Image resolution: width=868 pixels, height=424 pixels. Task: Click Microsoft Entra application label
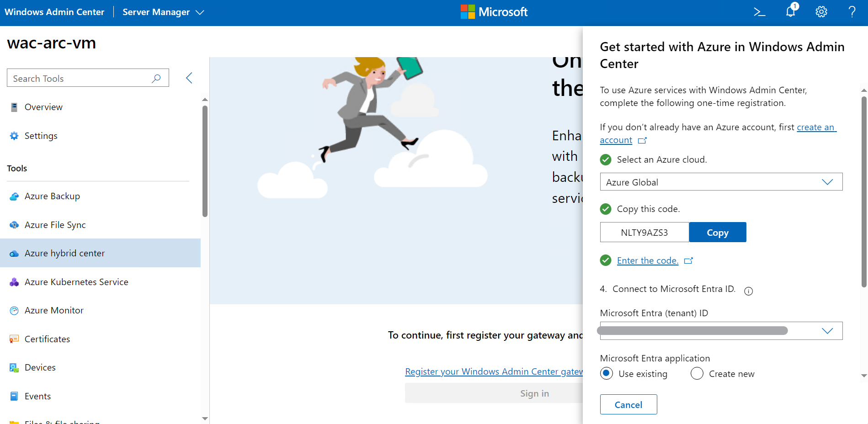[x=655, y=358]
